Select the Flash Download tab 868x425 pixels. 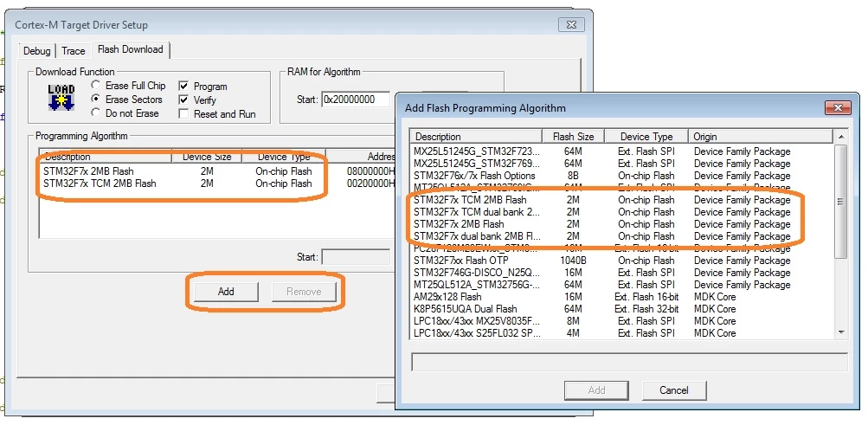pyautogui.click(x=130, y=49)
